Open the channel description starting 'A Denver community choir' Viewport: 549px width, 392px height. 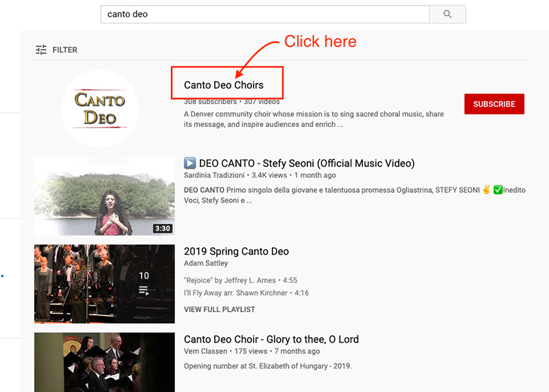(314, 119)
